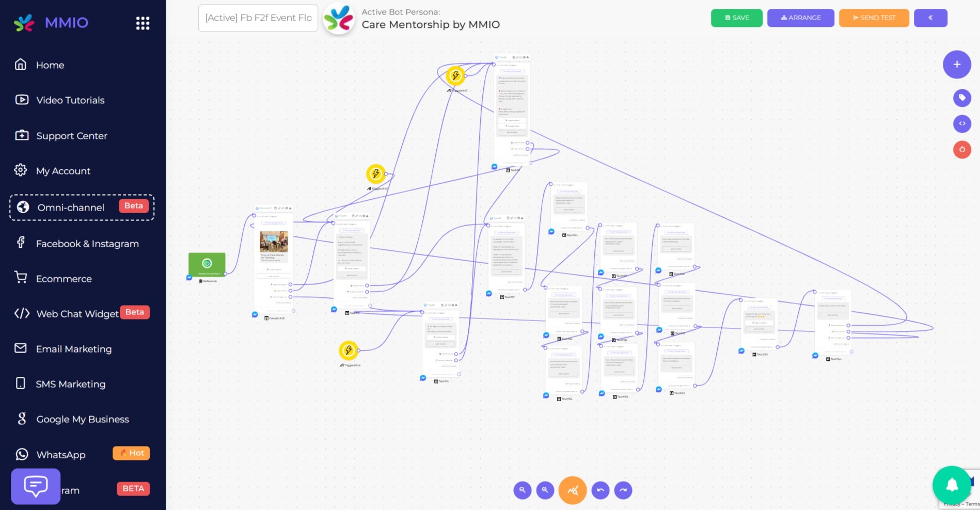
Task: Click the green notification bell
Action: 952,485
